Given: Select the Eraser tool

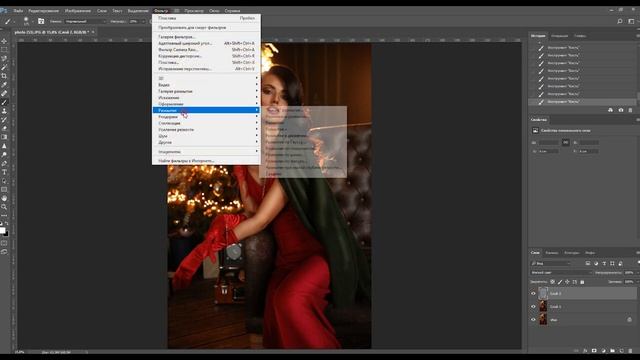Looking at the screenshot, I should click(x=4, y=128).
